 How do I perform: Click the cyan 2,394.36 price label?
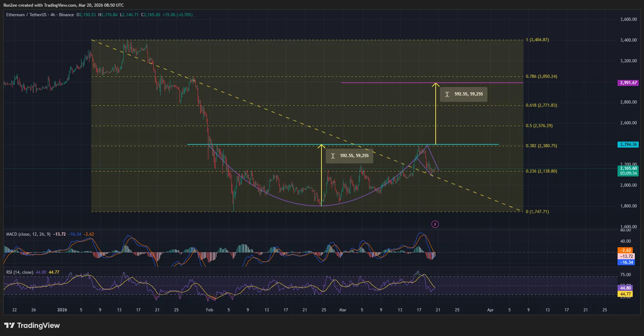[x=628, y=144]
